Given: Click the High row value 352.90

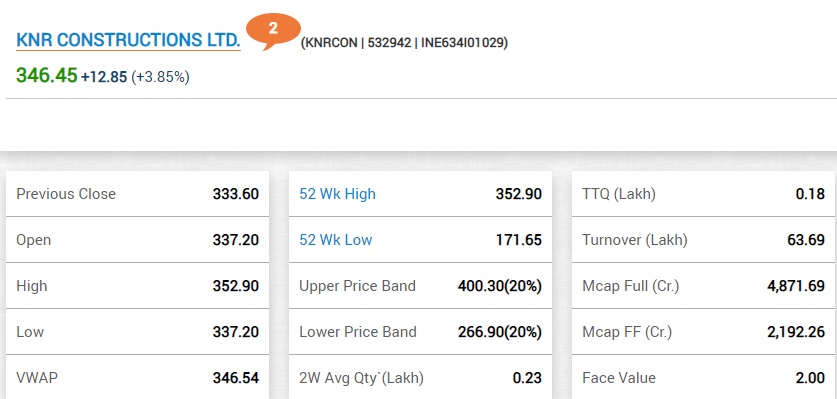Looking at the screenshot, I should pos(235,286).
